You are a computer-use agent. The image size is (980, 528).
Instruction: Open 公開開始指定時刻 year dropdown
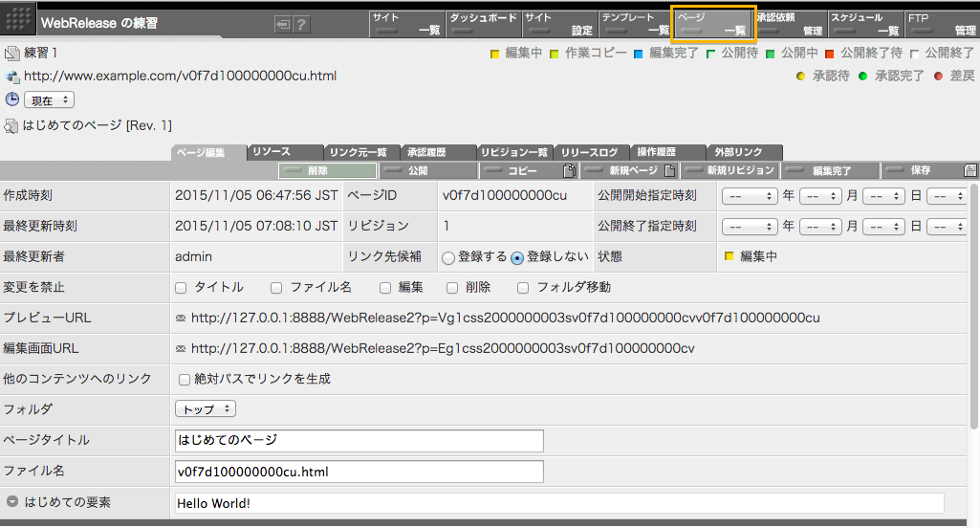[x=750, y=196]
